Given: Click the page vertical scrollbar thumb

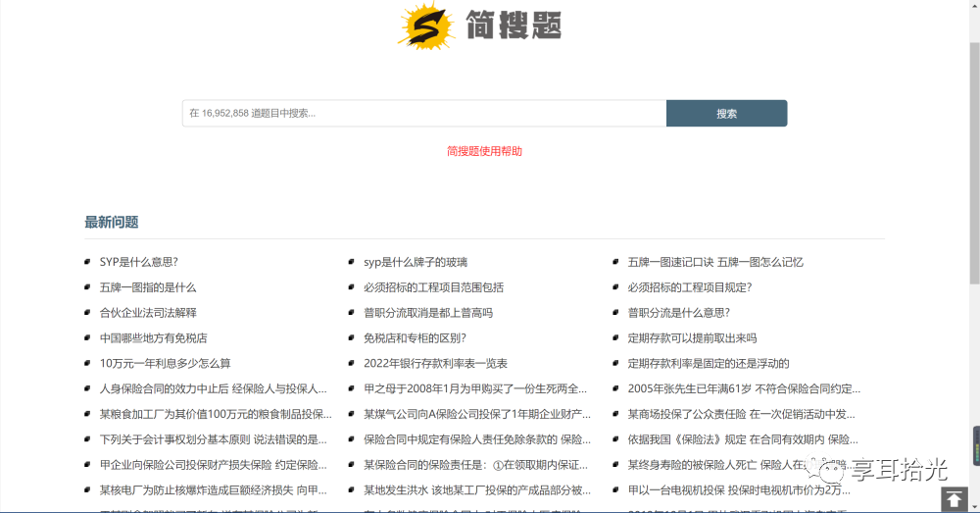Looking at the screenshot, I should [x=974, y=163].
